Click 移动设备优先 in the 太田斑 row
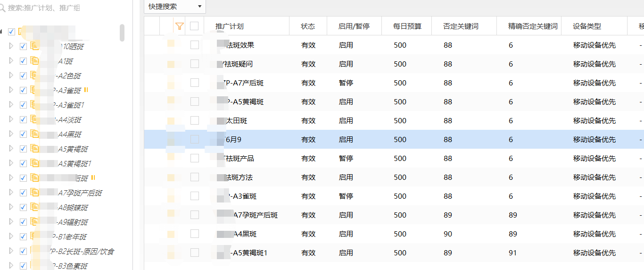 [594, 120]
